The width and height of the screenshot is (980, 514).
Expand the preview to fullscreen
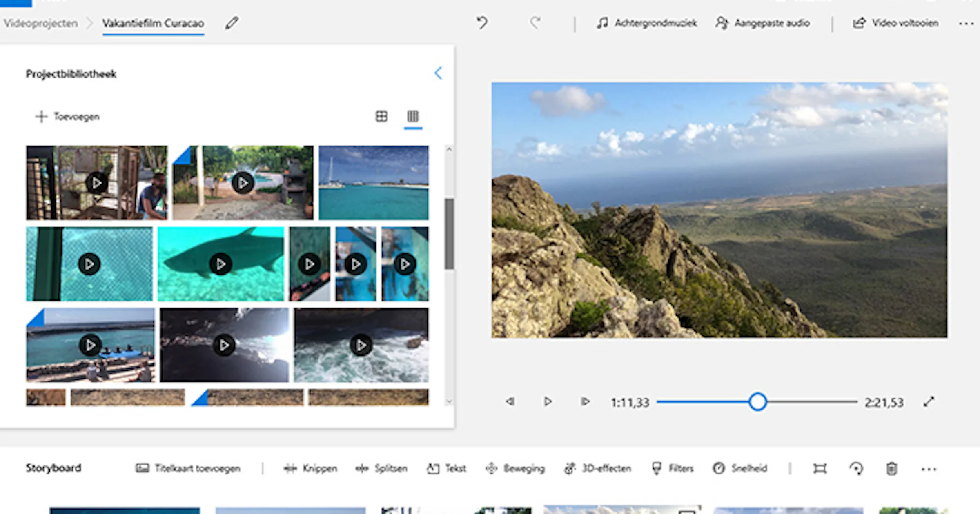click(928, 402)
